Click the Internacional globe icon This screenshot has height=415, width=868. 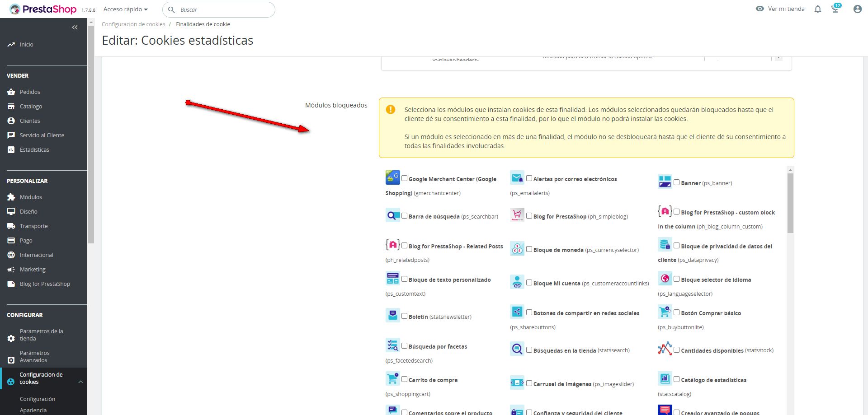(11, 255)
